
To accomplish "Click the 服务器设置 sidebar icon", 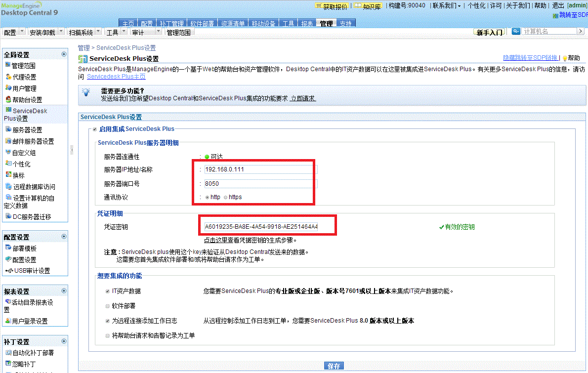I will pos(8,129).
